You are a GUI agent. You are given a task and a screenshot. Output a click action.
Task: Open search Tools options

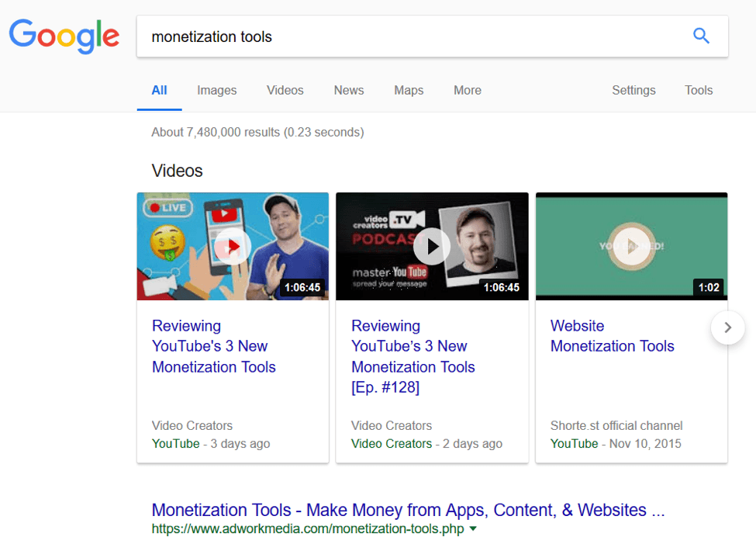(699, 90)
